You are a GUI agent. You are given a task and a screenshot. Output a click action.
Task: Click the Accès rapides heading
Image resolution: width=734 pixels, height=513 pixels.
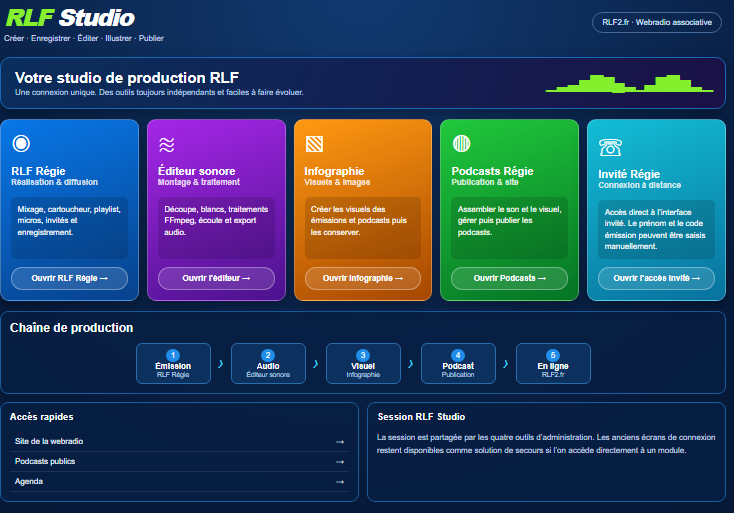(42, 417)
